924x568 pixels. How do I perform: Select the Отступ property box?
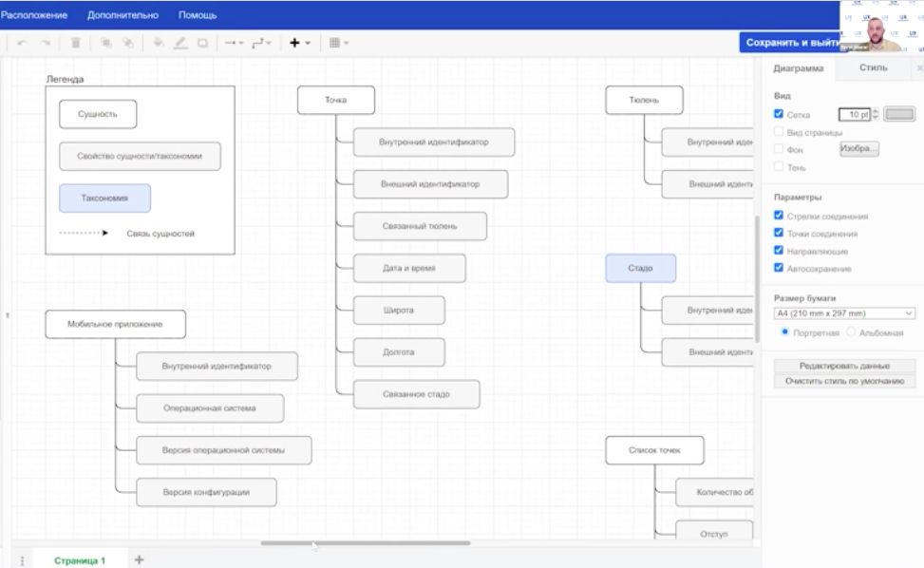click(714, 530)
